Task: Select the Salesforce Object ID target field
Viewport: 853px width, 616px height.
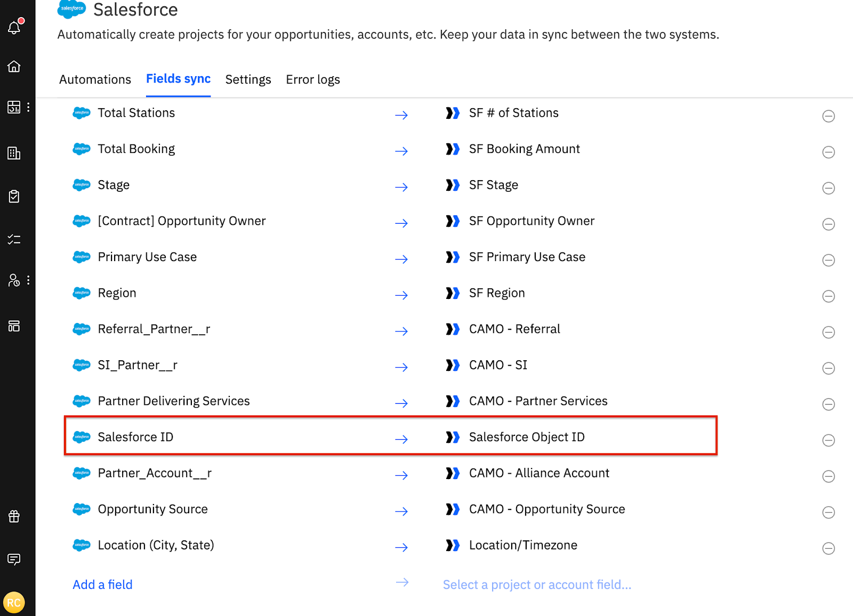Action: 527,437
